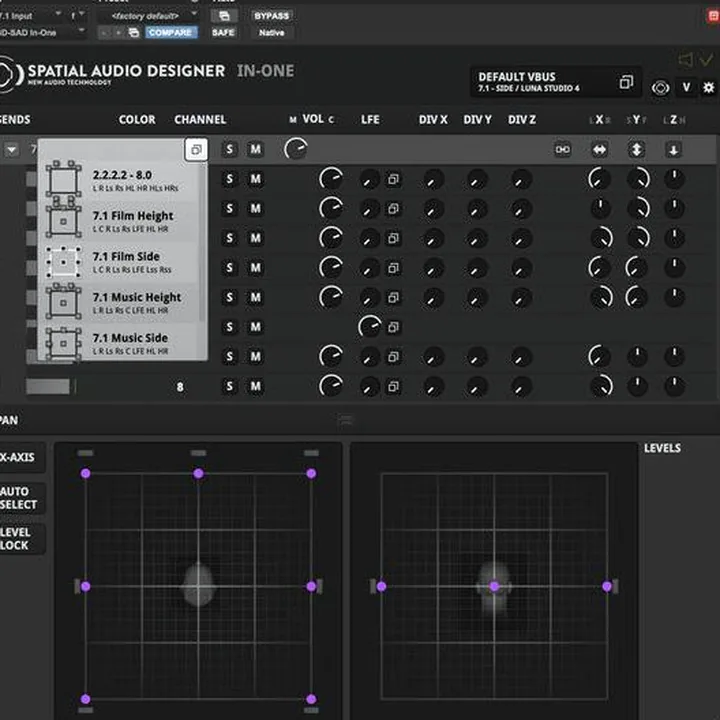The image size is (720, 720).
Task: Click the red icon at top right corner
Action: 713,16
